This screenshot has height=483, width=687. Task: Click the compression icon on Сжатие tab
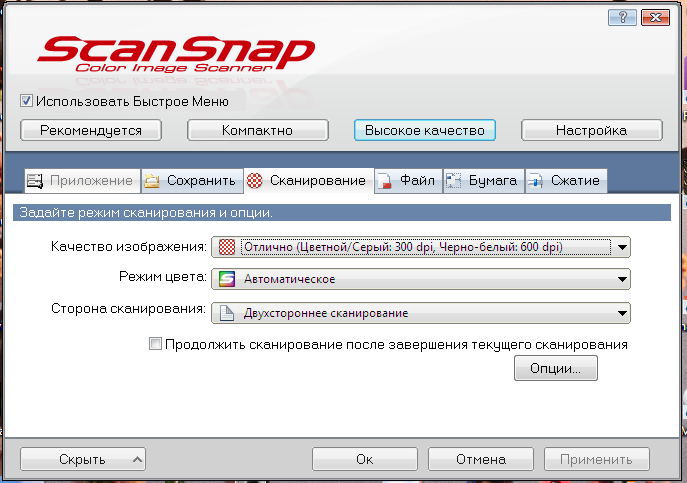tap(535, 181)
